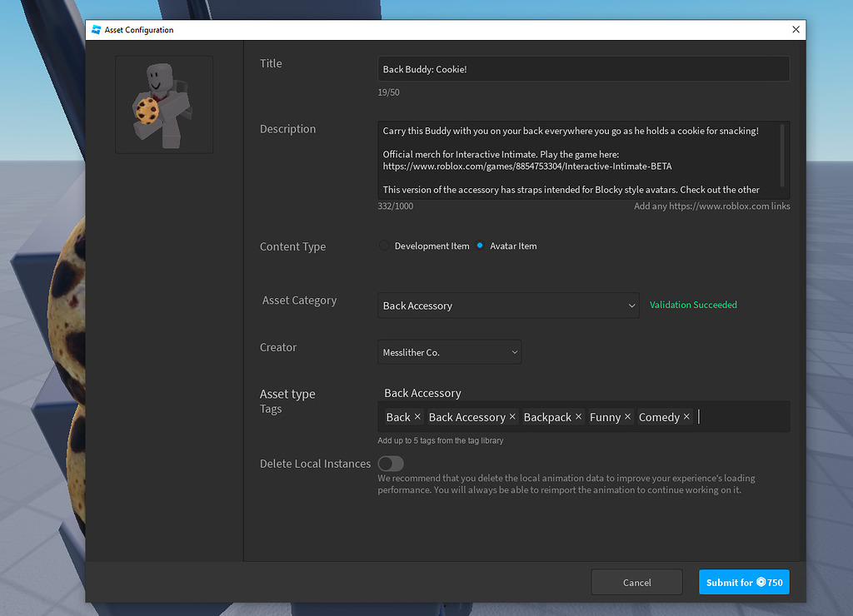Click the Validation Succeeded status text
This screenshot has width=853, height=616.
[693, 305]
